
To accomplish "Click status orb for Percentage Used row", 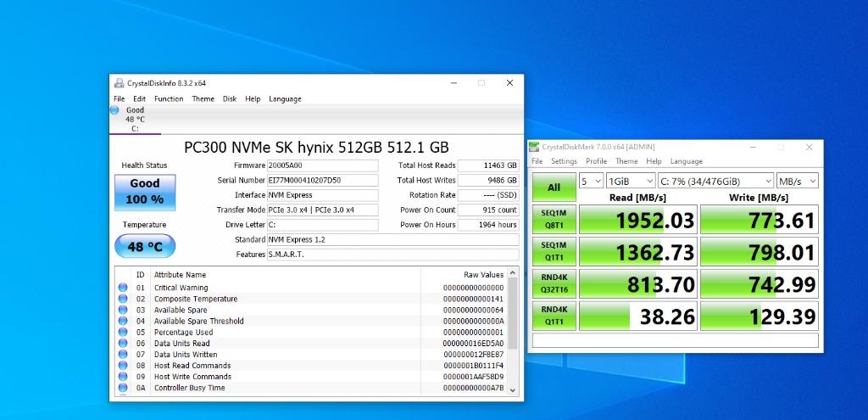I will coord(123,332).
